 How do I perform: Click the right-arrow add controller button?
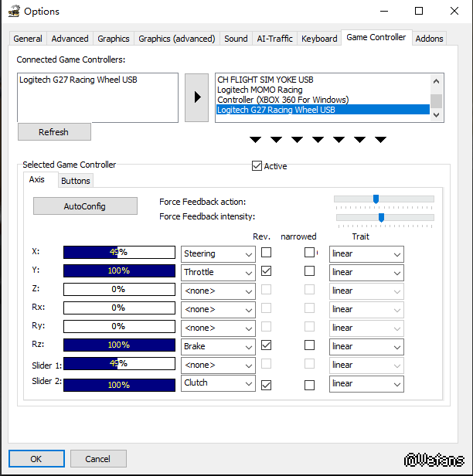pyautogui.click(x=196, y=97)
